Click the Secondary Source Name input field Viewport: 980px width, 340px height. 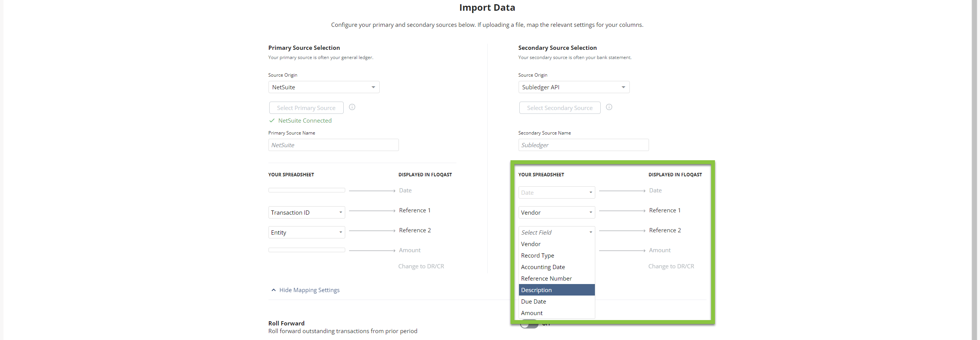583,145
